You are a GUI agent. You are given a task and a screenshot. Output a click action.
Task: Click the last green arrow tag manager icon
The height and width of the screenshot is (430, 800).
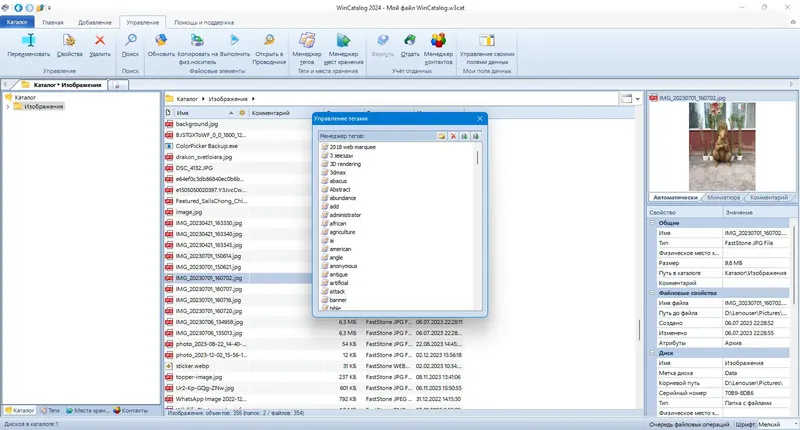pyautogui.click(x=476, y=136)
